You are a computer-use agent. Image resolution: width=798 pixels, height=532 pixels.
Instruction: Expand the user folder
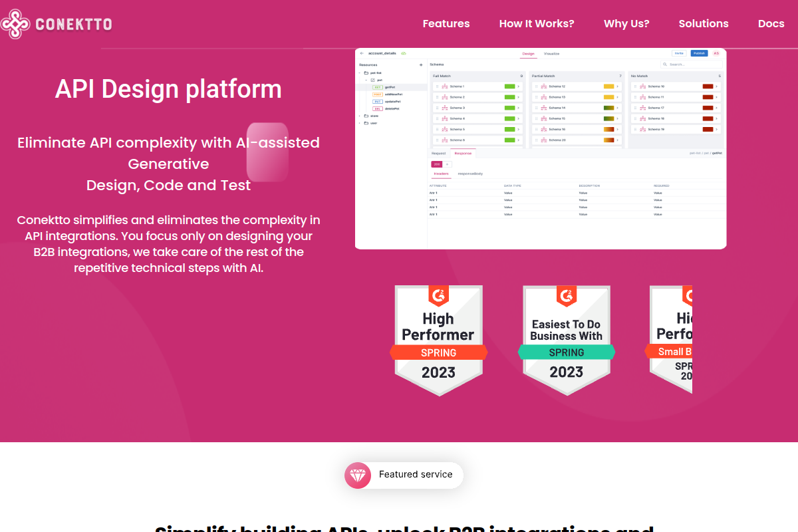359,123
